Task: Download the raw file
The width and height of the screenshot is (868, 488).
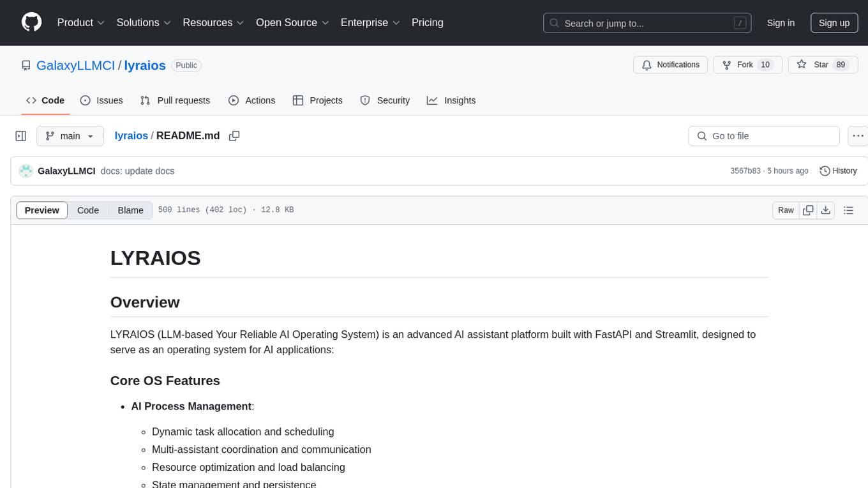Action: [826, 210]
